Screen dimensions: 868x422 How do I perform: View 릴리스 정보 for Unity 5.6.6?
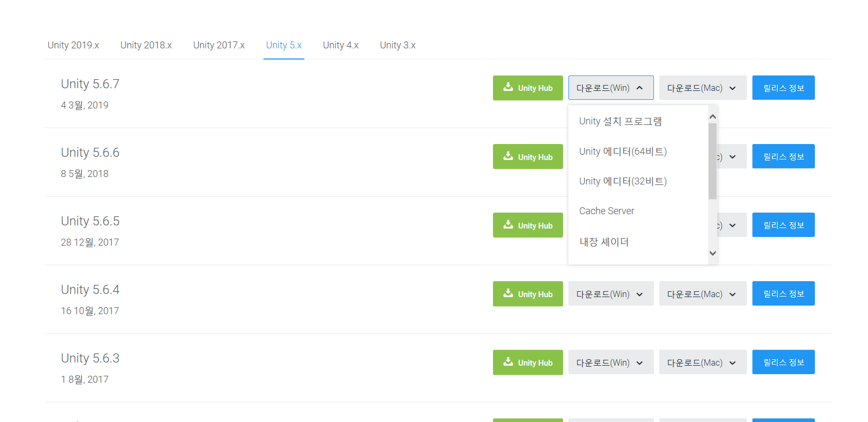click(x=784, y=156)
